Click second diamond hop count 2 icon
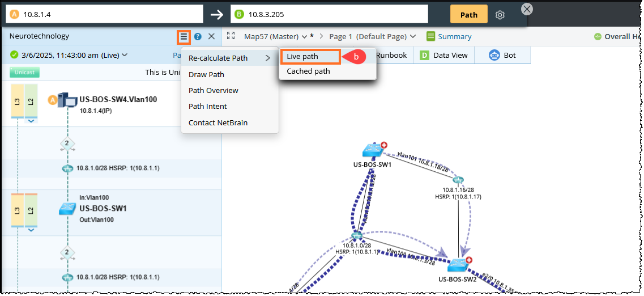644x296 pixels. [67, 252]
